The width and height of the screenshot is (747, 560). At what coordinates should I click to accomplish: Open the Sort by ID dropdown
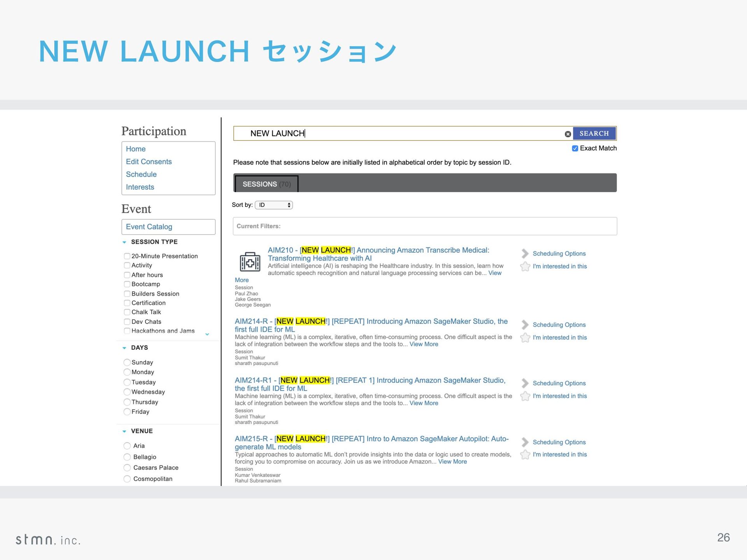click(274, 205)
